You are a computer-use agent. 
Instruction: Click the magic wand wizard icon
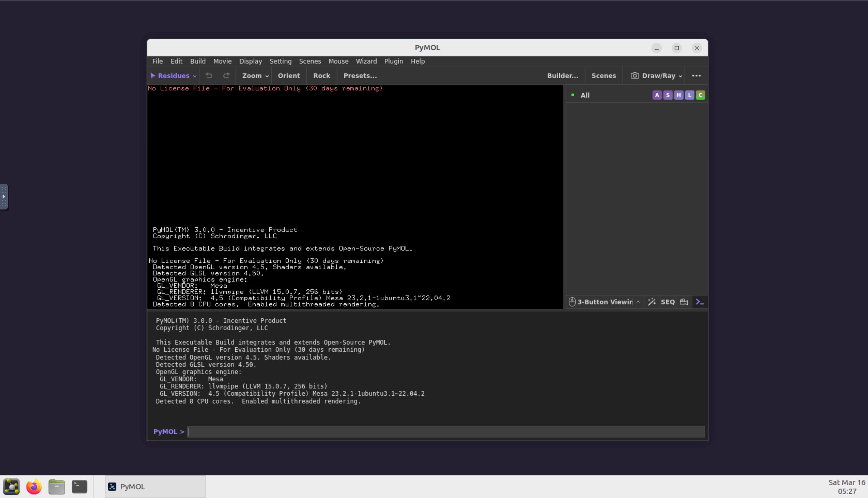coord(652,302)
